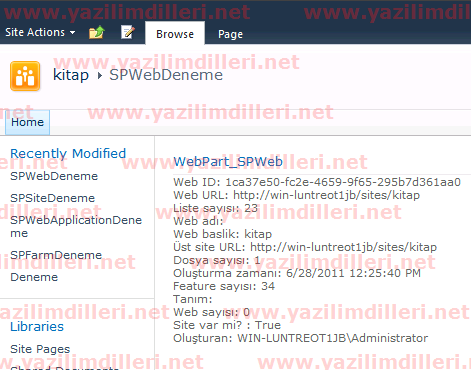
Task: Click the Dosya sayısı: 1 line
Action: [217, 260]
